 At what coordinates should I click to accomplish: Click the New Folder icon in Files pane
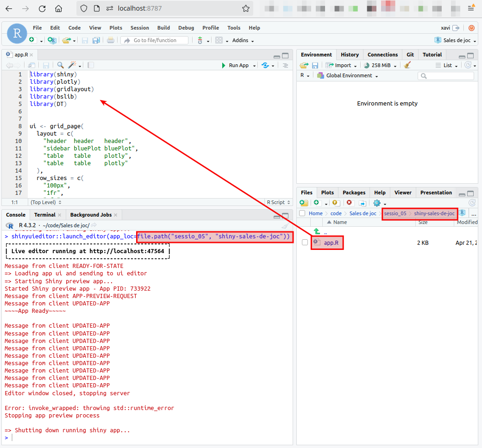[304, 203]
